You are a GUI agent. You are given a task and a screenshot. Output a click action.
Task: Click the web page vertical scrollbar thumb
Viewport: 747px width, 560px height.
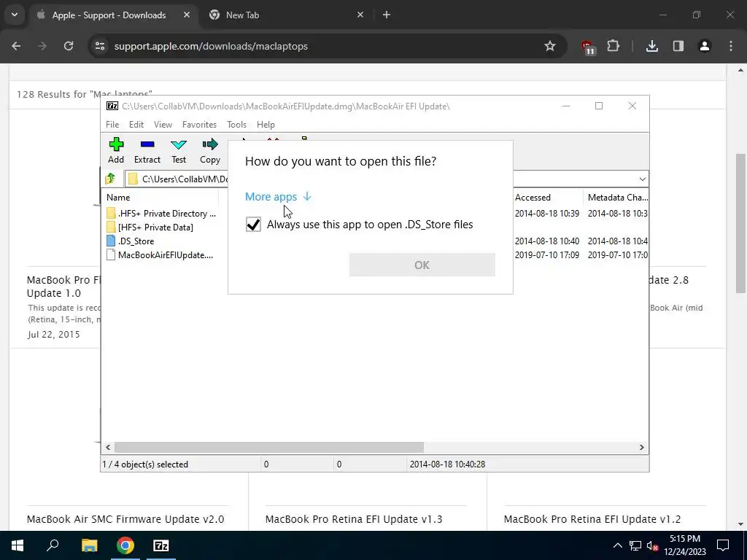[741, 222]
